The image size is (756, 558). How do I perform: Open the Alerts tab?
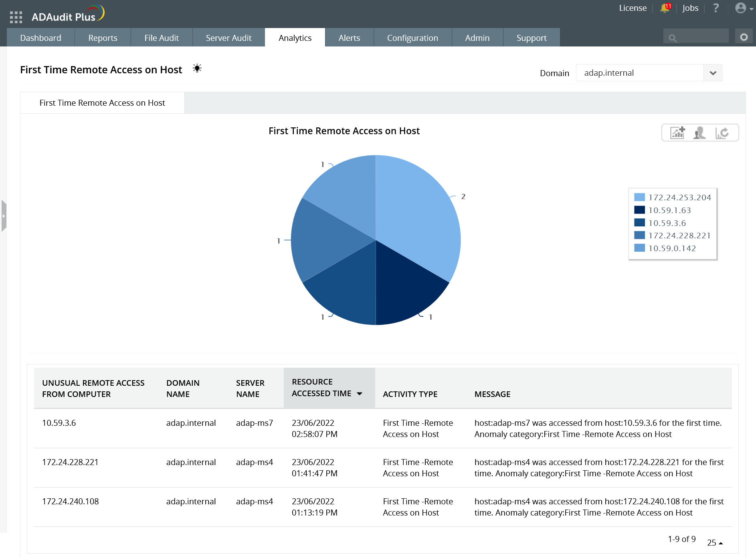[x=349, y=38]
